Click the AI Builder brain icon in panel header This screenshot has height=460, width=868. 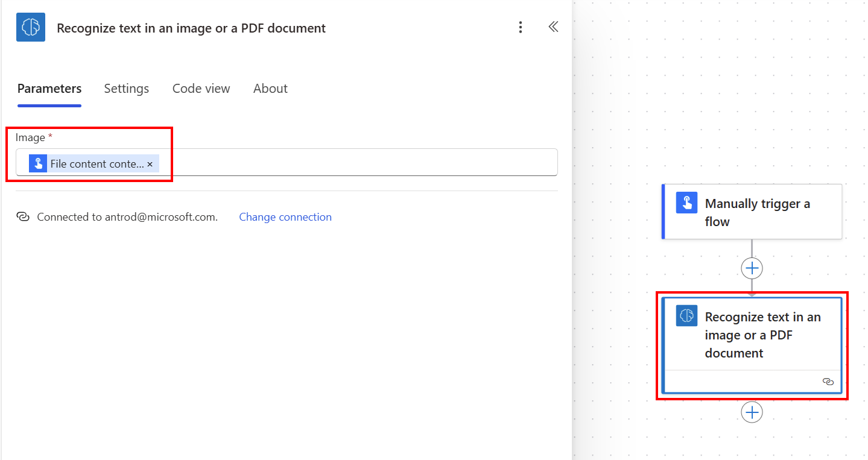point(30,27)
